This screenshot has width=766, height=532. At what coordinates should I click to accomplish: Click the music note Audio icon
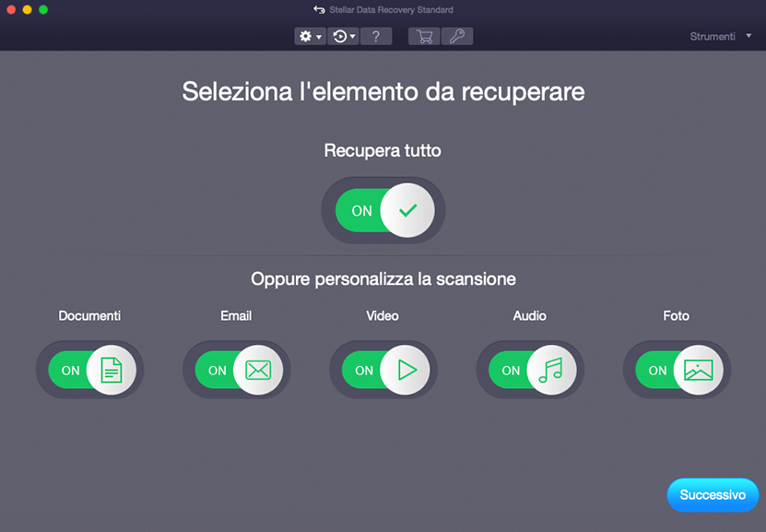coord(550,371)
